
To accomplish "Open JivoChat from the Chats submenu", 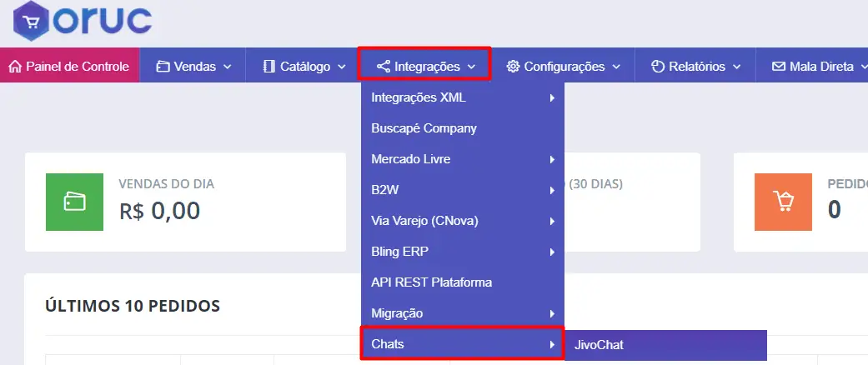I will coord(599,344).
